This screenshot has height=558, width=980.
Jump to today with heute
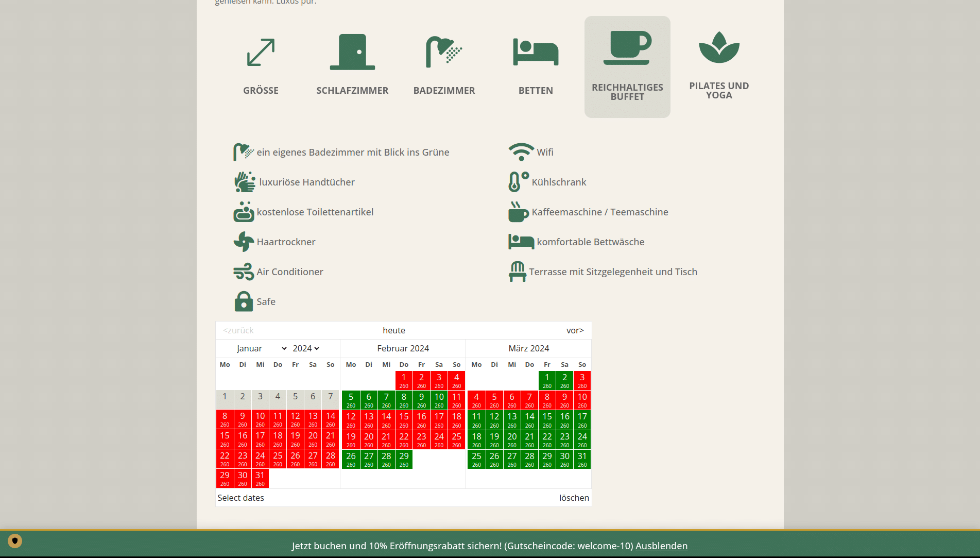(394, 330)
